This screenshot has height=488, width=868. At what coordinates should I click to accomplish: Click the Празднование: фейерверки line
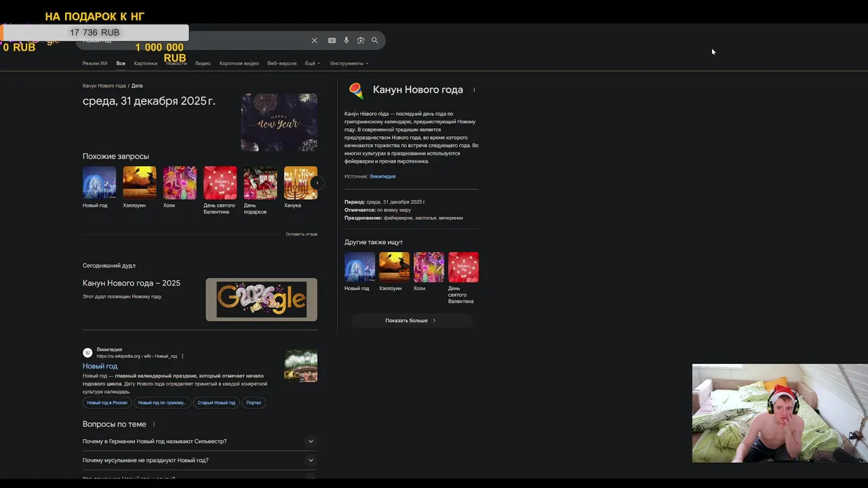403,218
